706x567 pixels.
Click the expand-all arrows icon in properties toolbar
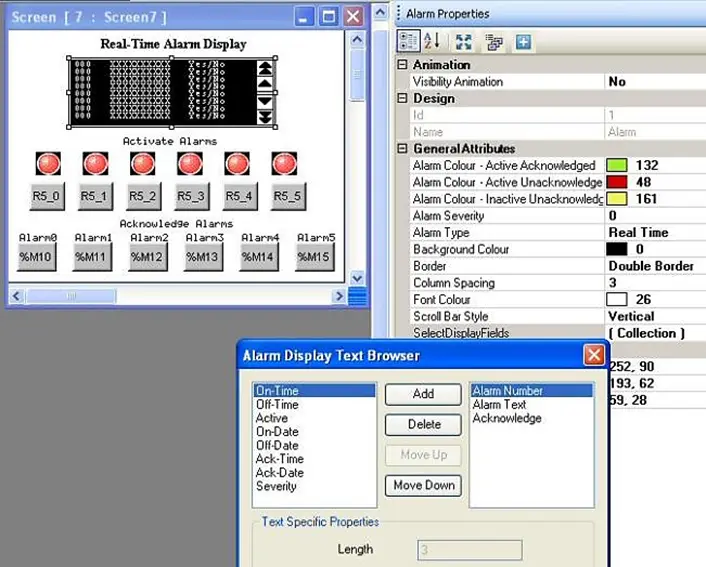tap(463, 42)
